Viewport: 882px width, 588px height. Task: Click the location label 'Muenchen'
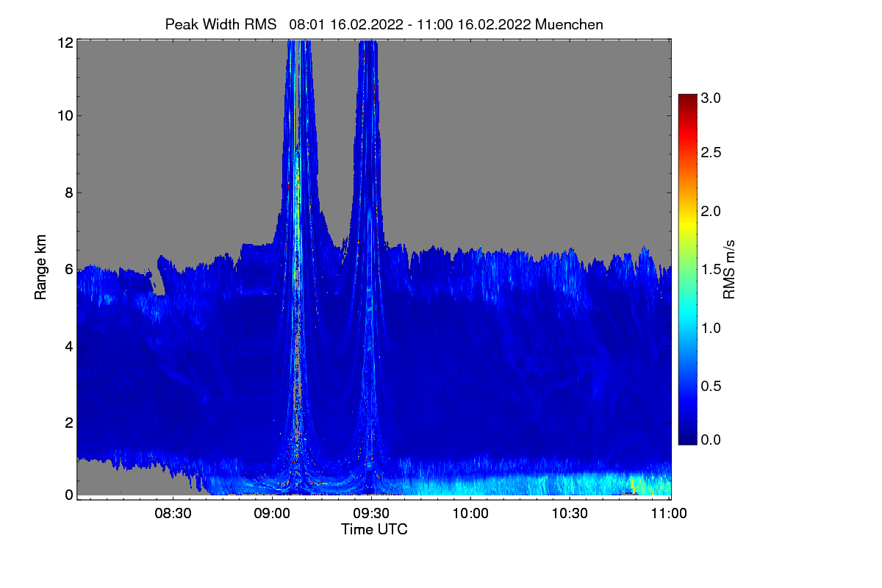tap(570, 24)
